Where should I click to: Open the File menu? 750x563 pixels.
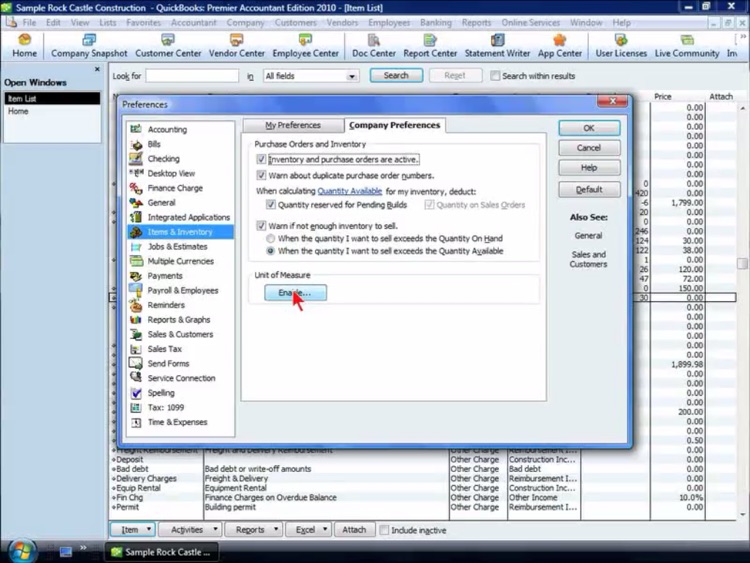click(x=29, y=22)
